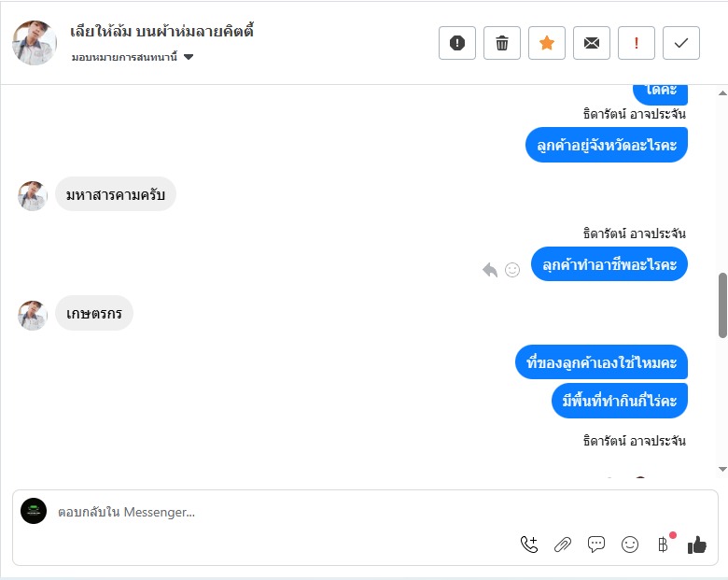Attach a file with paperclip icon
The width and height of the screenshot is (728, 580).
(x=563, y=545)
